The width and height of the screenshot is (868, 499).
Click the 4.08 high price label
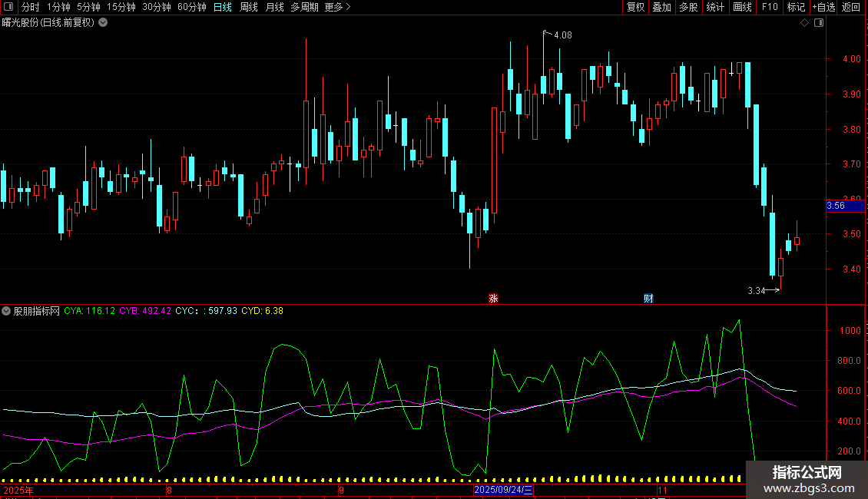[x=563, y=35]
